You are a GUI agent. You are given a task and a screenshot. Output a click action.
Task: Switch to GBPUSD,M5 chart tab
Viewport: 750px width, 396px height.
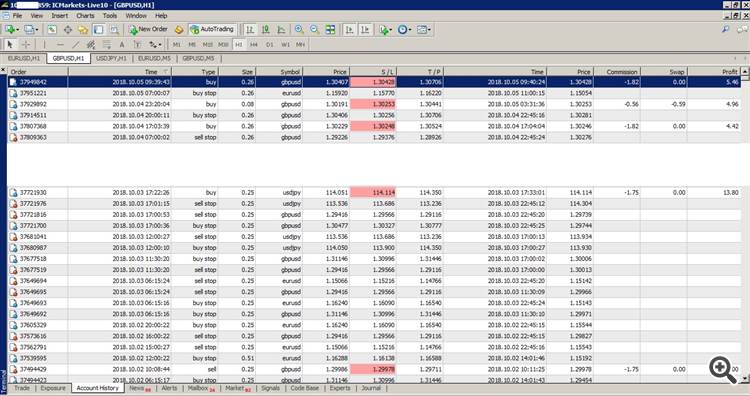coord(198,58)
